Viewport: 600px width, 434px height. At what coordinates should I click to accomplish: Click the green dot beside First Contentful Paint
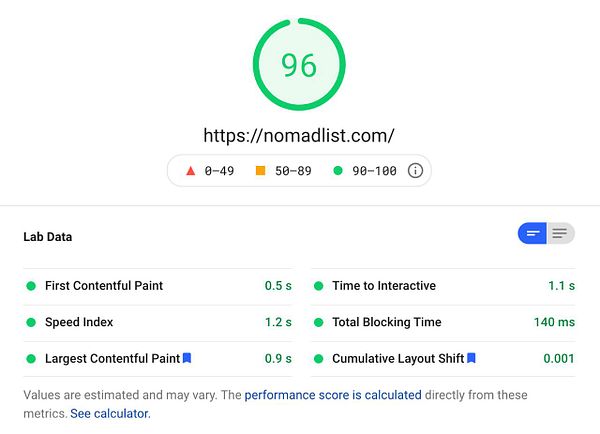[x=31, y=286]
